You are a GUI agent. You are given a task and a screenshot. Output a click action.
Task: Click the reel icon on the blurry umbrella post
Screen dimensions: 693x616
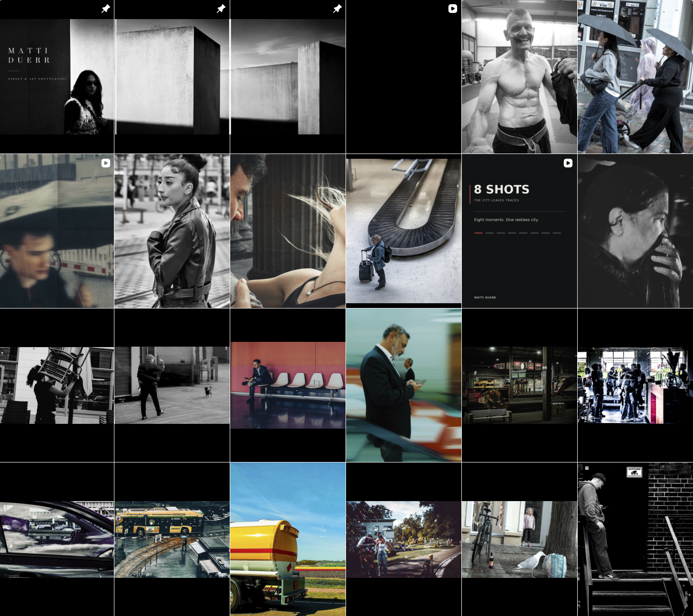106,163
